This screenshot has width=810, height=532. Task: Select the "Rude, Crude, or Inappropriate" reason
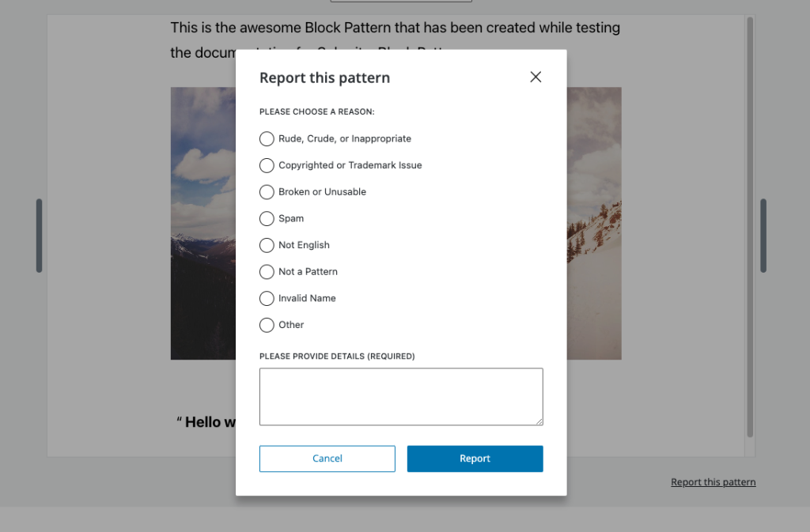(267, 138)
